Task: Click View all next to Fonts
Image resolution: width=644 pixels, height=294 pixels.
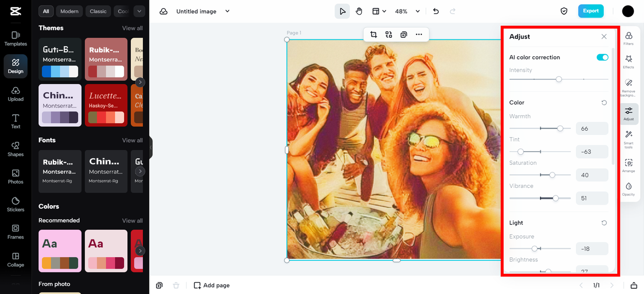Action: pos(132,140)
